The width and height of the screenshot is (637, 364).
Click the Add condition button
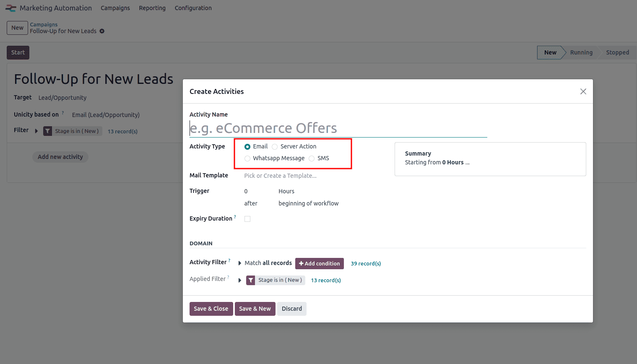(320, 263)
